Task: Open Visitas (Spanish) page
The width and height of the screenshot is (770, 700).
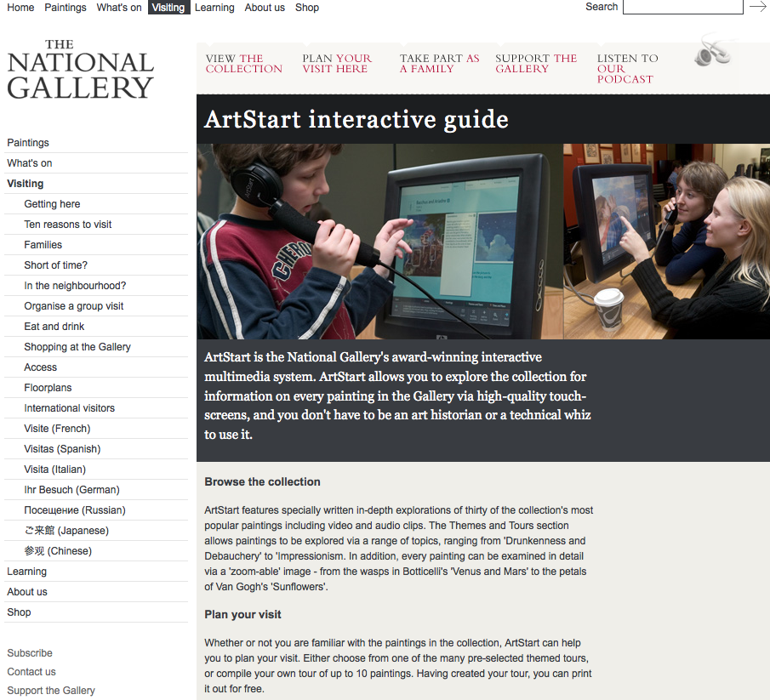Action: click(x=62, y=449)
